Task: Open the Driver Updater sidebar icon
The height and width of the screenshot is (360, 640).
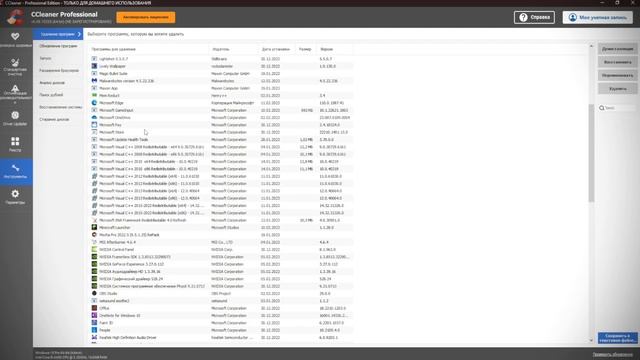Action: 15,115
